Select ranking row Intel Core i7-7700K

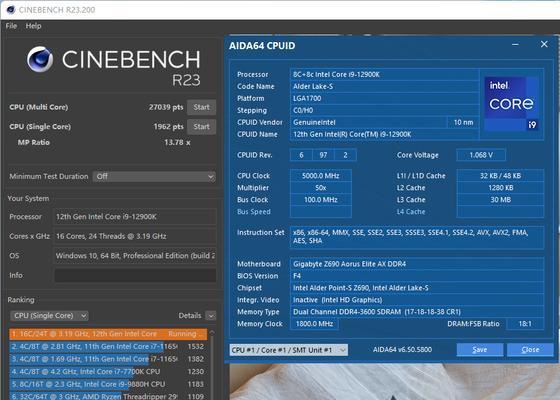108,371
